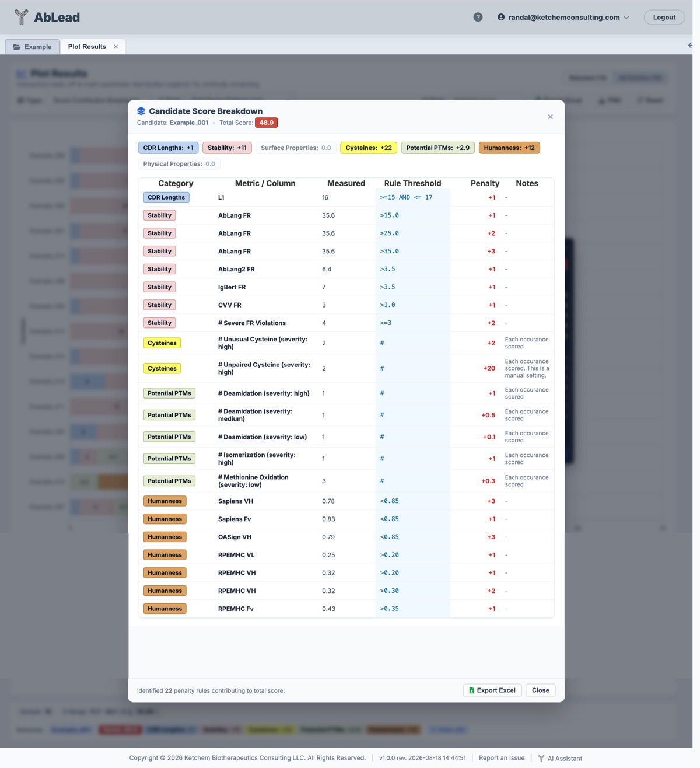This screenshot has width=700, height=768.
Task: Click the >=15 AND <= 17 threshold
Action: (406, 197)
